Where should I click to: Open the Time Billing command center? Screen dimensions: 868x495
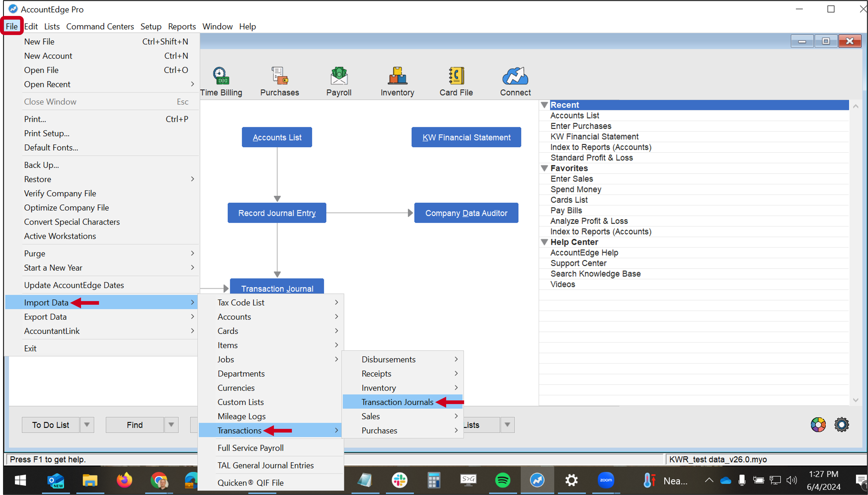[x=221, y=81]
